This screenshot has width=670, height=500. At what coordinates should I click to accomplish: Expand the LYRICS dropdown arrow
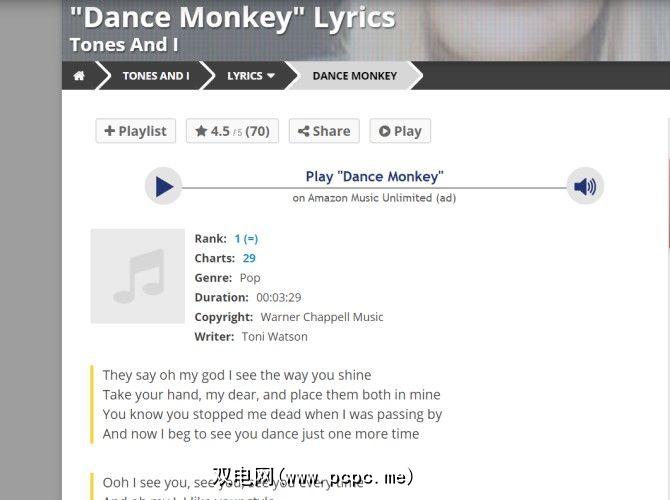pyautogui.click(x=271, y=76)
